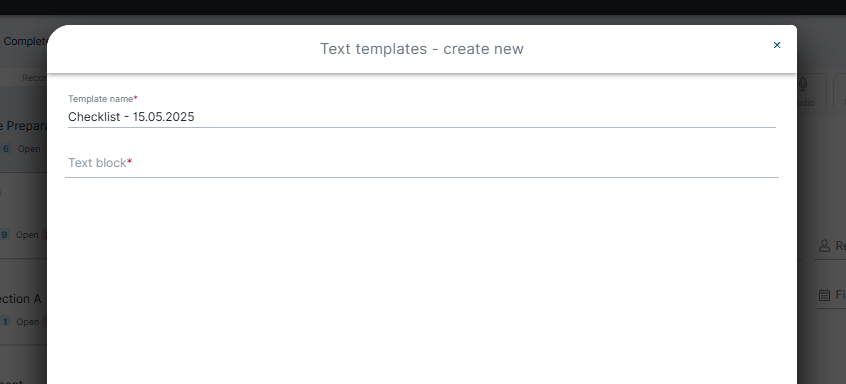The height and width of the screenshot is (384, 846).
Task: Close the Text templates dialog
Action: click(x=777, y=45)
